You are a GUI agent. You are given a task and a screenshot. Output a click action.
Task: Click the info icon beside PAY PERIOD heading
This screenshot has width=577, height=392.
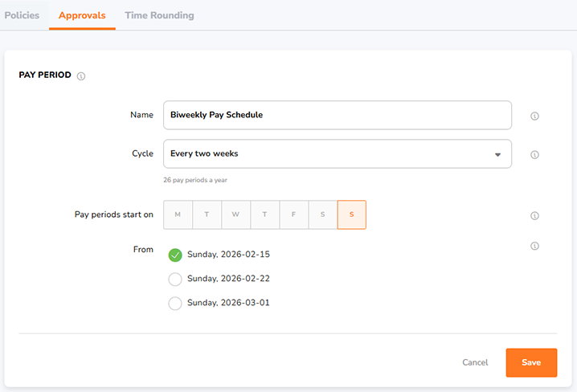point(81,76)
